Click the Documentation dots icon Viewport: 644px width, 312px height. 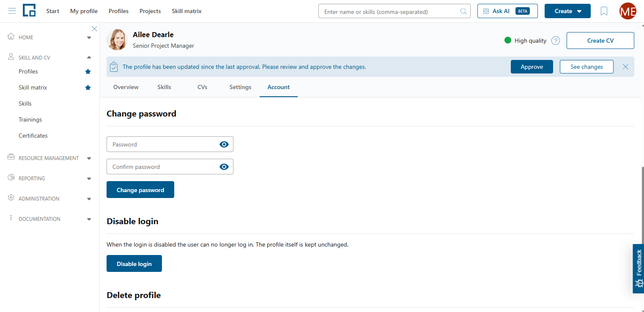11,218
